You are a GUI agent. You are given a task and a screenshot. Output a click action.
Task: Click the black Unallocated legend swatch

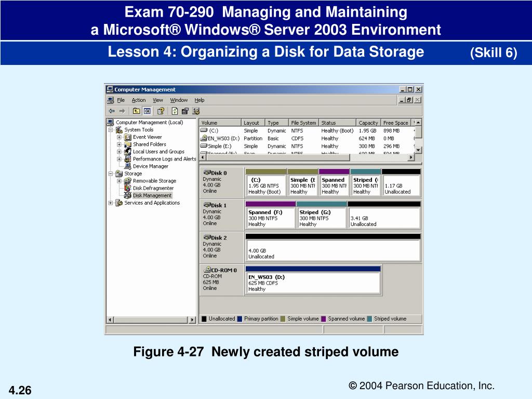pos(204,319)
